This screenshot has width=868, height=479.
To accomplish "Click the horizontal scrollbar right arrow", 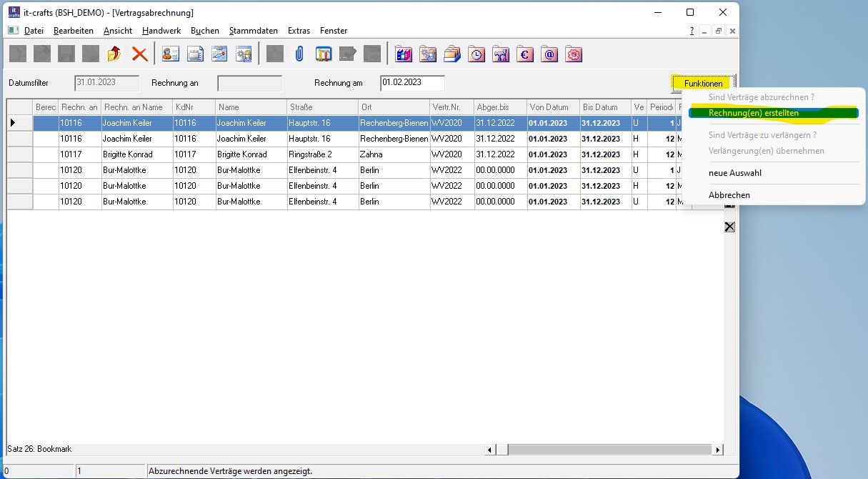I will point(718,450).
